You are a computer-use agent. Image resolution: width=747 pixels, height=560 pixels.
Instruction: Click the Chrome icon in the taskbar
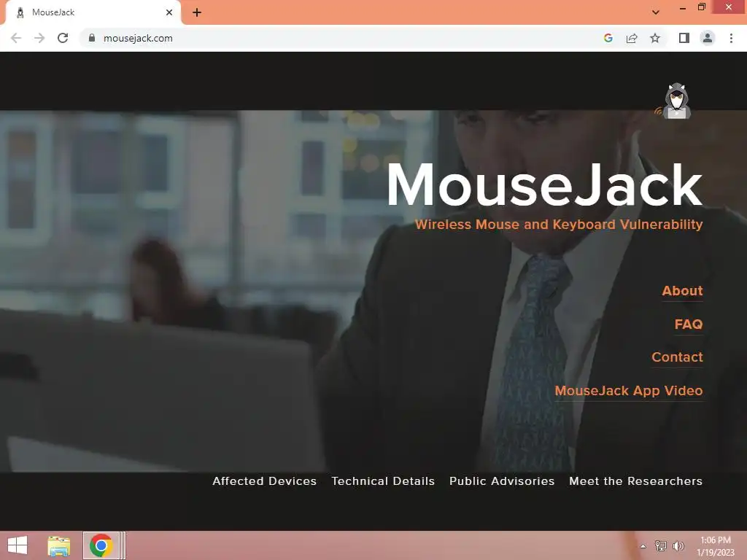(101, 545)
